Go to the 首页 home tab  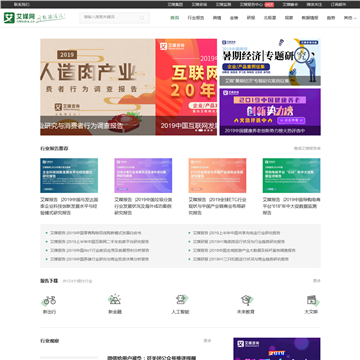(x=175, y=18)
